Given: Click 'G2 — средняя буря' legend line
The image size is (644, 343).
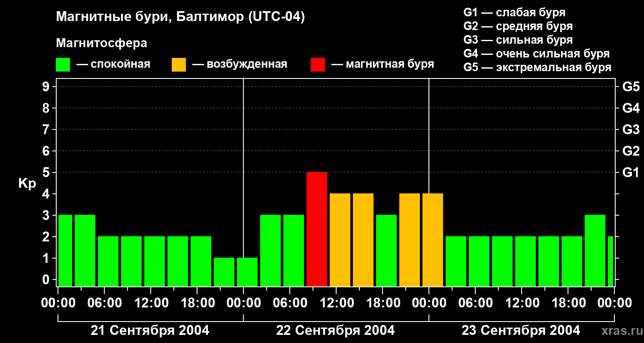Looking at the screenshot, I should [518, 26].
